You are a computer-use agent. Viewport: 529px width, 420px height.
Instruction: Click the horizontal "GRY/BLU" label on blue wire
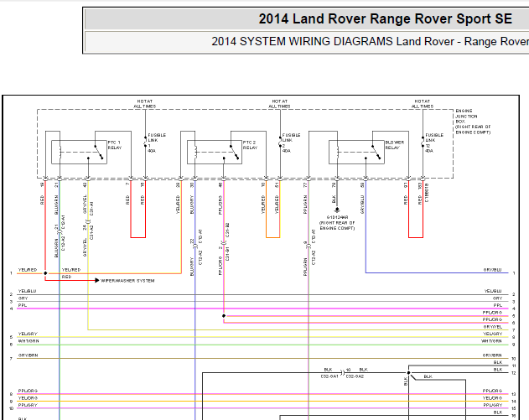pyautogui.click(x=492, y=270)
